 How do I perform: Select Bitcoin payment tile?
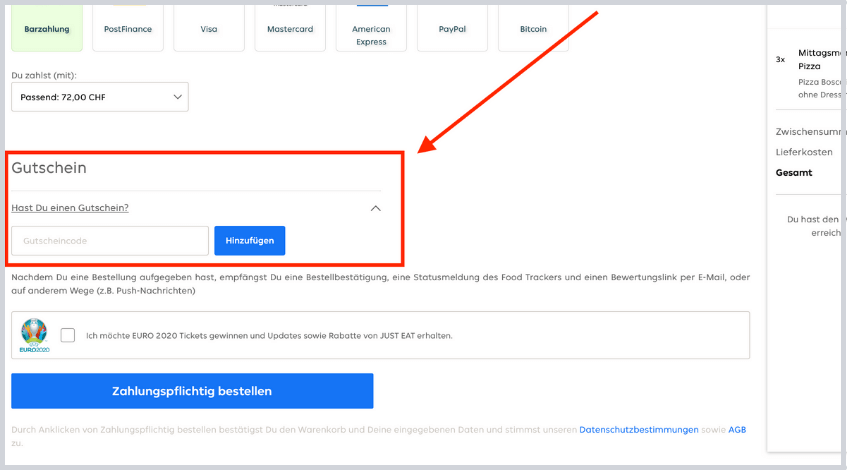coord(533,28)
